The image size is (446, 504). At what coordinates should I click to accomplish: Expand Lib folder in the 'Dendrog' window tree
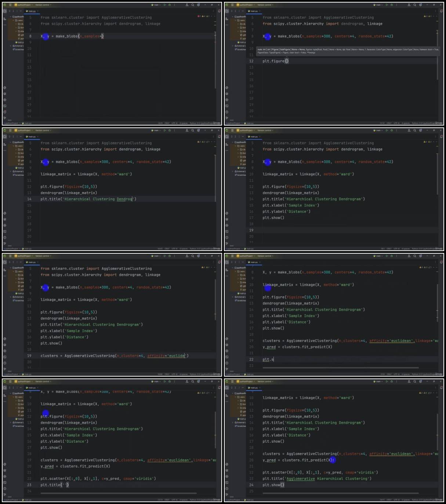16,150
